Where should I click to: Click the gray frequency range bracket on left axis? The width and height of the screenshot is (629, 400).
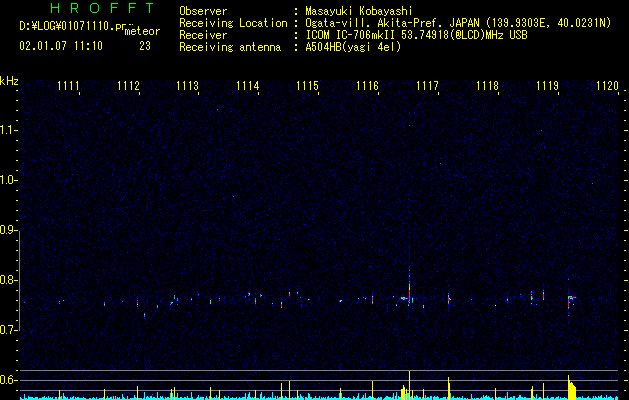pos(19,281)
